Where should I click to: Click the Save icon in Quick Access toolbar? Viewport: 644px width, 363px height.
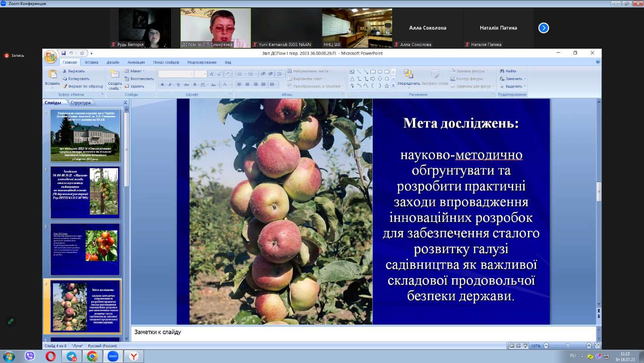[x=64, y=53]
